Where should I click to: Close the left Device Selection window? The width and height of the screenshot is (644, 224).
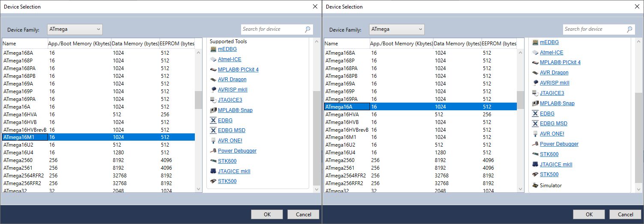point(315,6)
